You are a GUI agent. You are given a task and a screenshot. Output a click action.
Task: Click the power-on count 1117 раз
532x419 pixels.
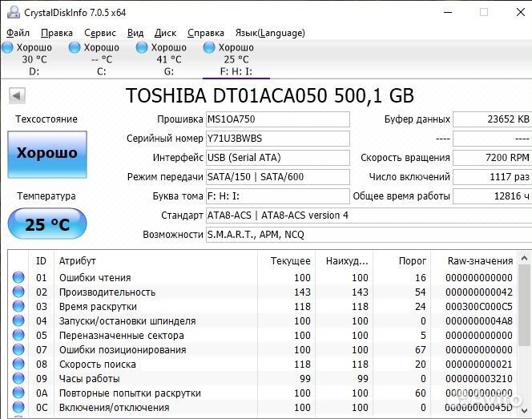pyautogui.click(x=492, y=177)
